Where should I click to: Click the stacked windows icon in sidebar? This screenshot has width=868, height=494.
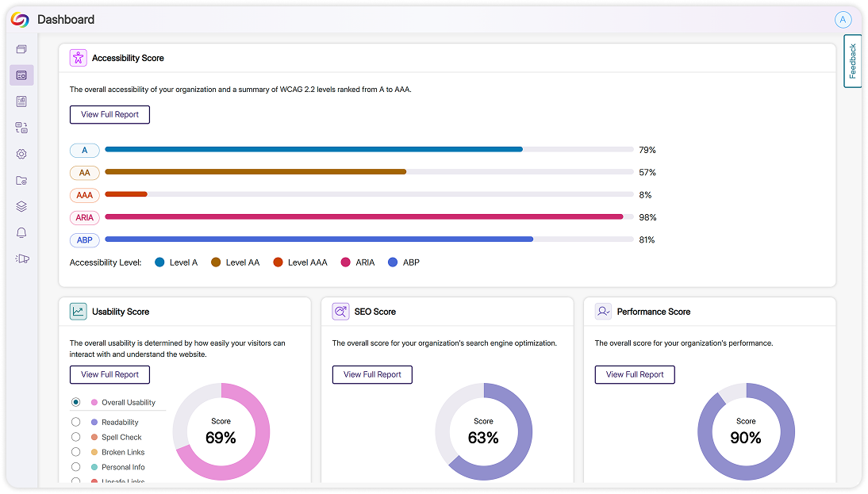21,49
